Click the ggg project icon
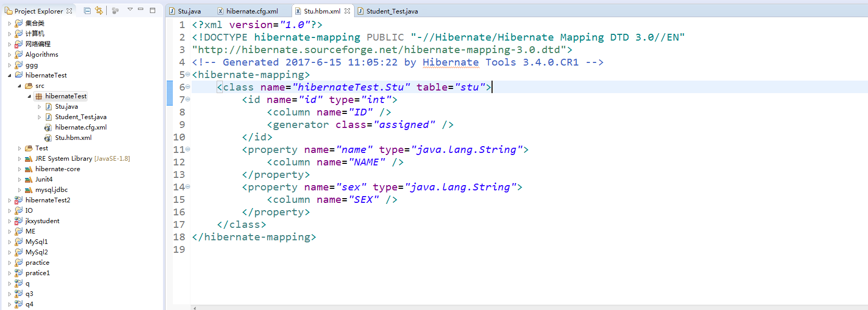Image resolution: width=868 pixels, height=310 pixels. tap(19, 64)
